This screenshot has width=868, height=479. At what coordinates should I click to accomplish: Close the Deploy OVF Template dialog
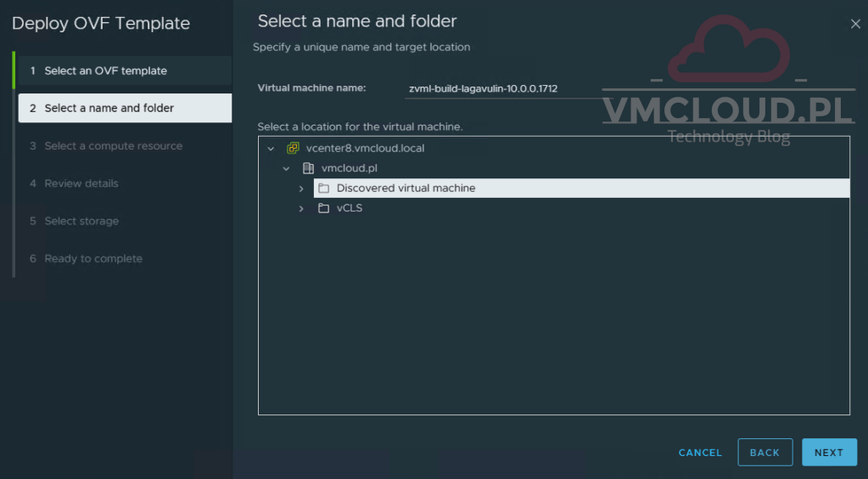click(x=855, y=24)
